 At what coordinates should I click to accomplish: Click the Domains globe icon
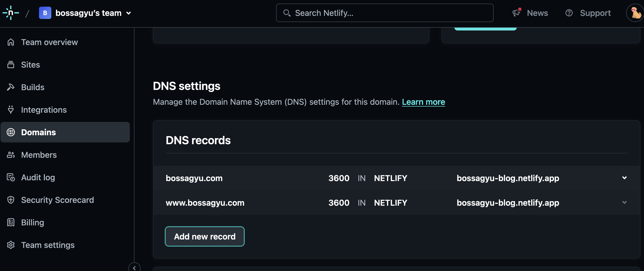[11, 132]
